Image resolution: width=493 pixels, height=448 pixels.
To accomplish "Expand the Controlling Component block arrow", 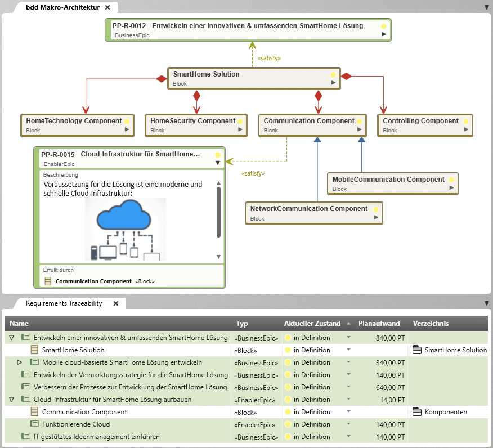I will pyautogui.click(x=467, y=129).
